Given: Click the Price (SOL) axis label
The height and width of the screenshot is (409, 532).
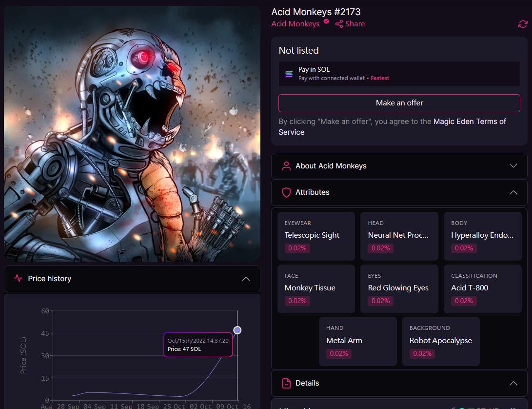Looking at the screenshot, I should [23, 355].
